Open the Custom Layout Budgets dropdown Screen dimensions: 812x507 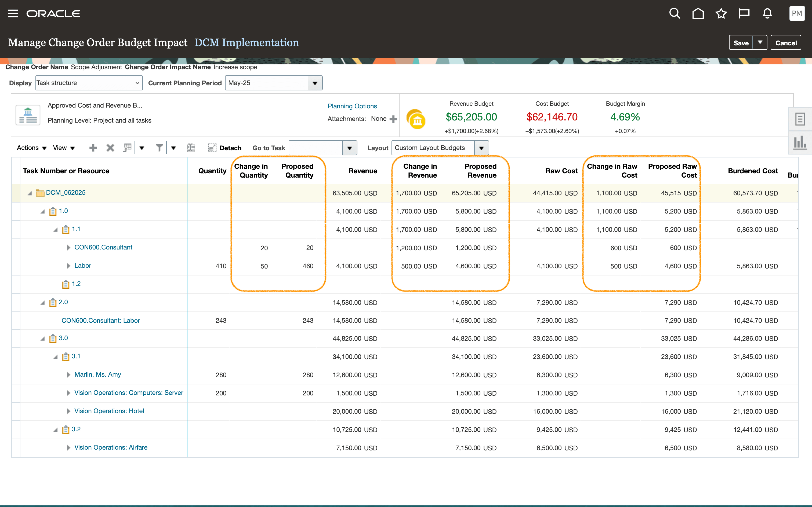click(x=482, y=148)
